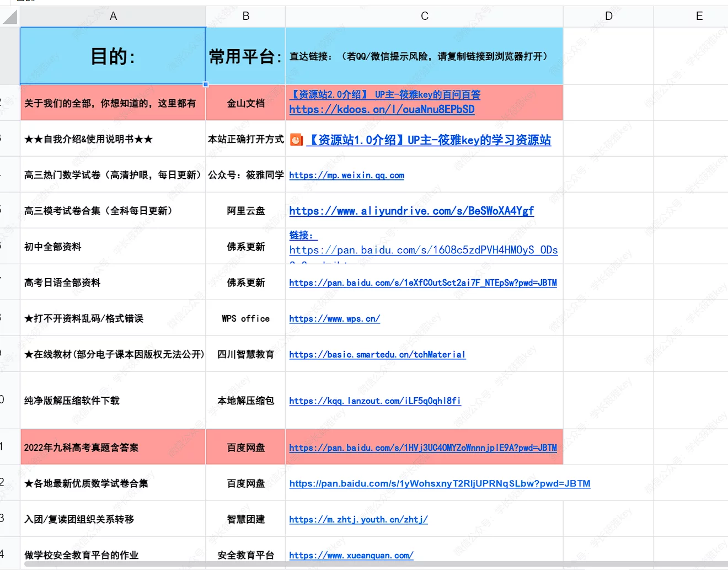Open the kqq.lanzout.com download link

(375, 401)
